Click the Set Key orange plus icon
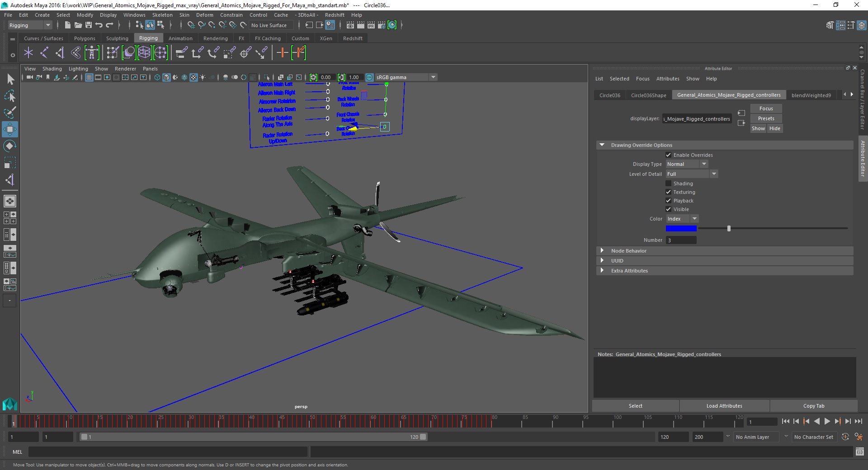The height and width of the screenshot is (470, 868). 282,53
